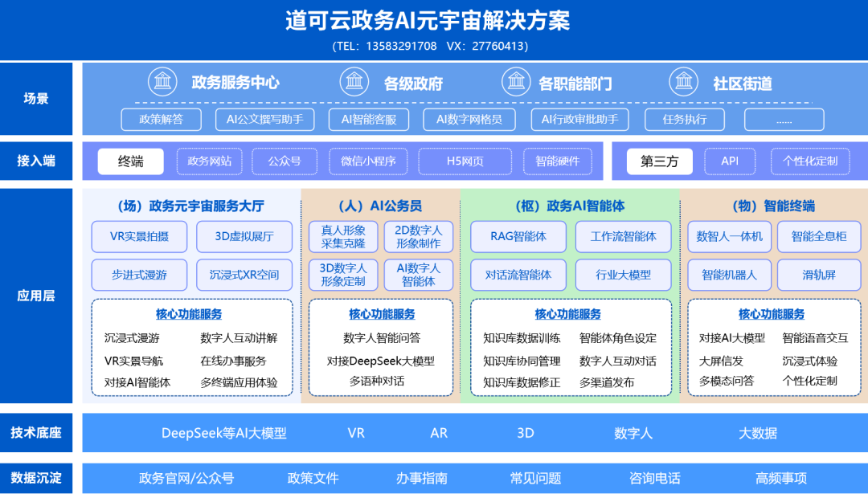The height and width of the screenshot is (494, 868).
Task: Click the VR实景拍摄 button
Action: click(138, 237)
